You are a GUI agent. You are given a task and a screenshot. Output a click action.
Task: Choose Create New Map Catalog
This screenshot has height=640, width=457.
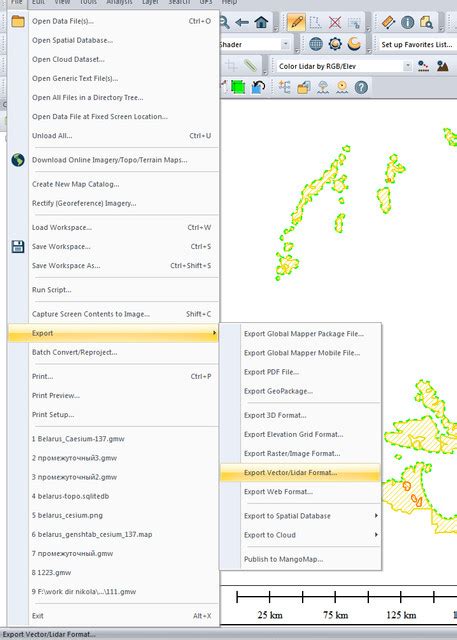[113, 184]
